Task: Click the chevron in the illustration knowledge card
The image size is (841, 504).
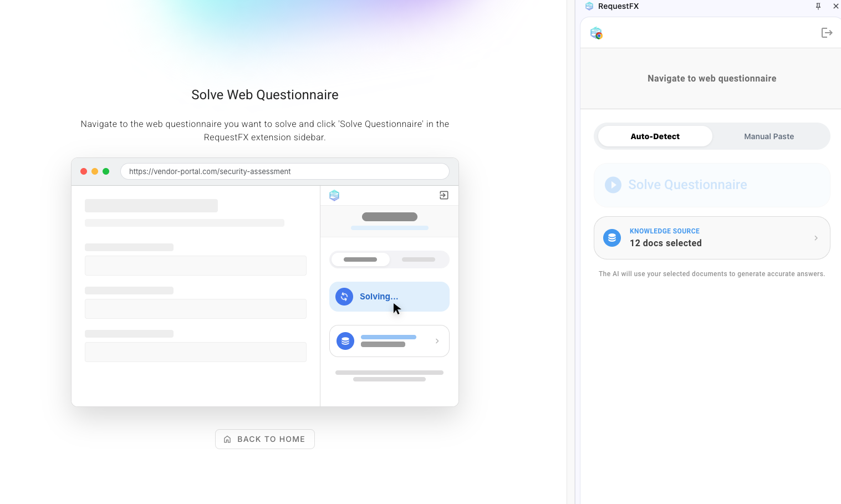Action: tap(437, 341)
